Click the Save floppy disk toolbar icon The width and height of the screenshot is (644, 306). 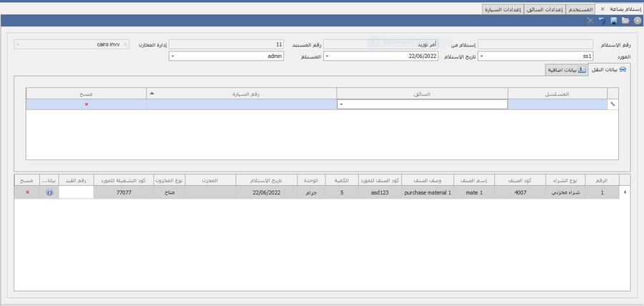pyautogui.click(x=614, y=21)
